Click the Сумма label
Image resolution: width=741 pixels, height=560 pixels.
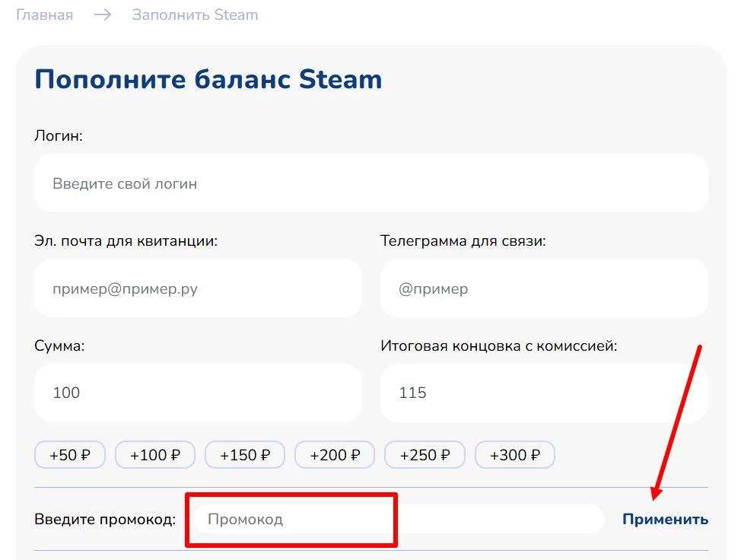[59, 346]
